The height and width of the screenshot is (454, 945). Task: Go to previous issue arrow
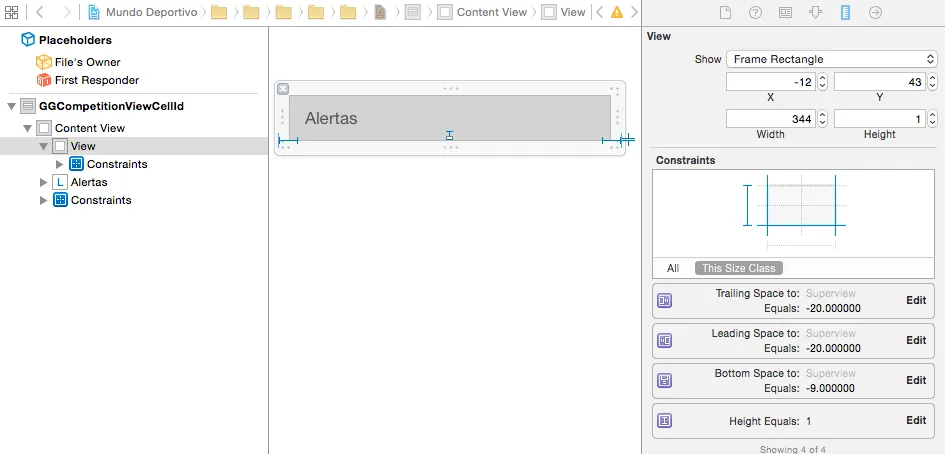click(600, 12)
